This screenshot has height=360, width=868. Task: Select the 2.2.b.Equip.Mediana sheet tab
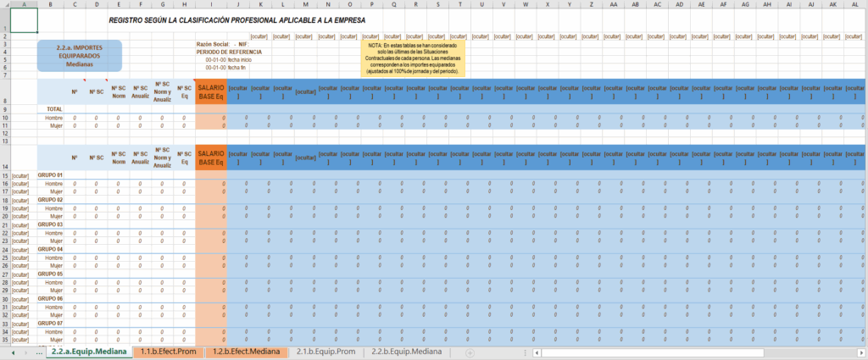point(406,352)
